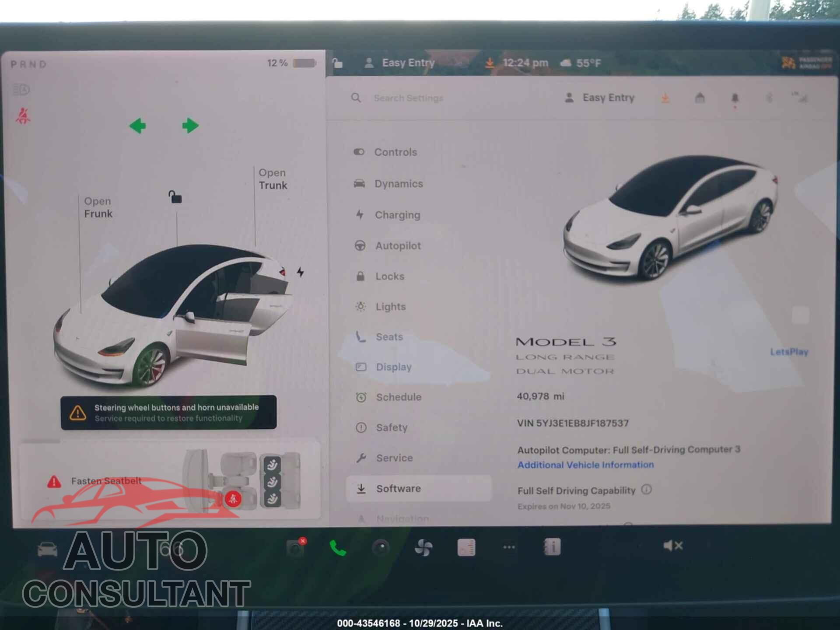
Task: Open the Autopilot settings menu
Action: tap(388, 245)
